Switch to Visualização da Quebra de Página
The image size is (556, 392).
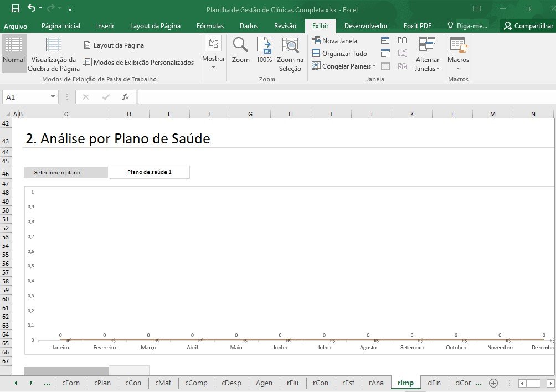(54, 54)
